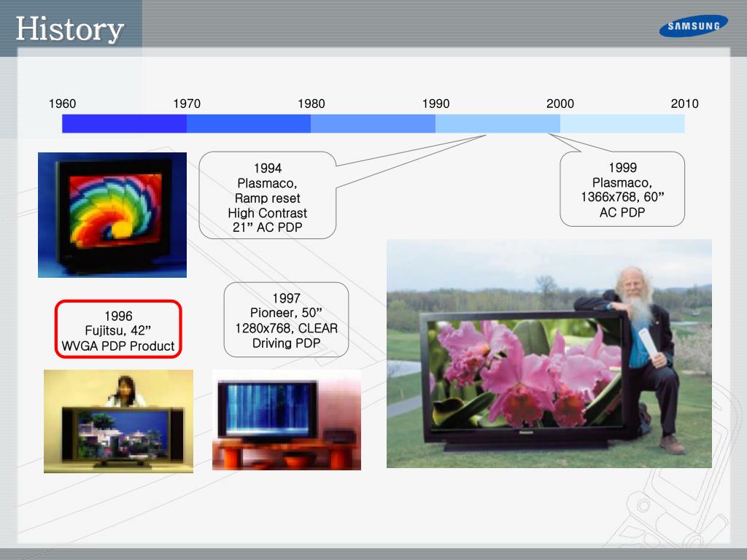747x560 pixels.
Task: Click the Pioneer TV on orange stand photo
Action: point(286,420)
